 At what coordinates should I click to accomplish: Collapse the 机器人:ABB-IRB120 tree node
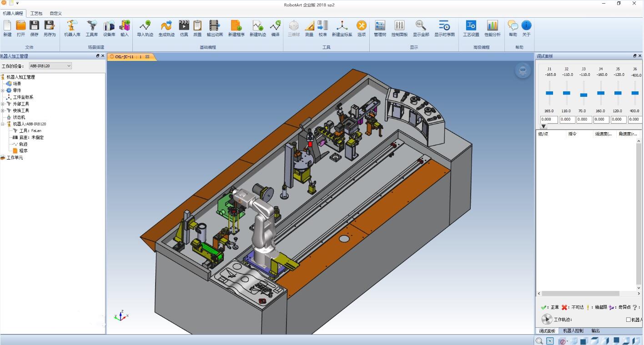click(3, 124)
